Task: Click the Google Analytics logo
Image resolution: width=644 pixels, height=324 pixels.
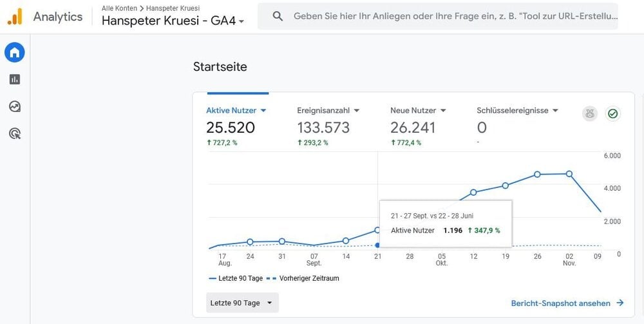Action: point(15,17)
